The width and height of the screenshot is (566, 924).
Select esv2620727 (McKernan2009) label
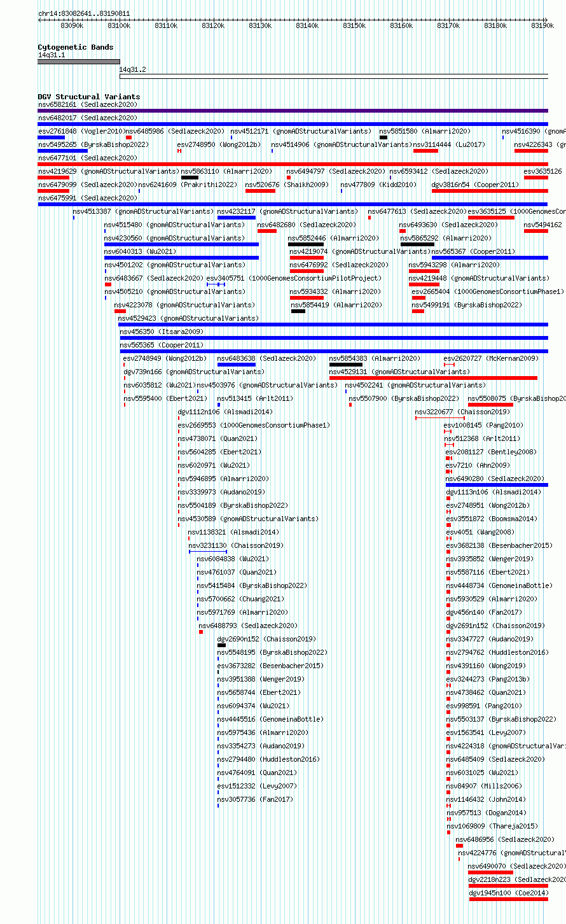(x=491, y=358)
